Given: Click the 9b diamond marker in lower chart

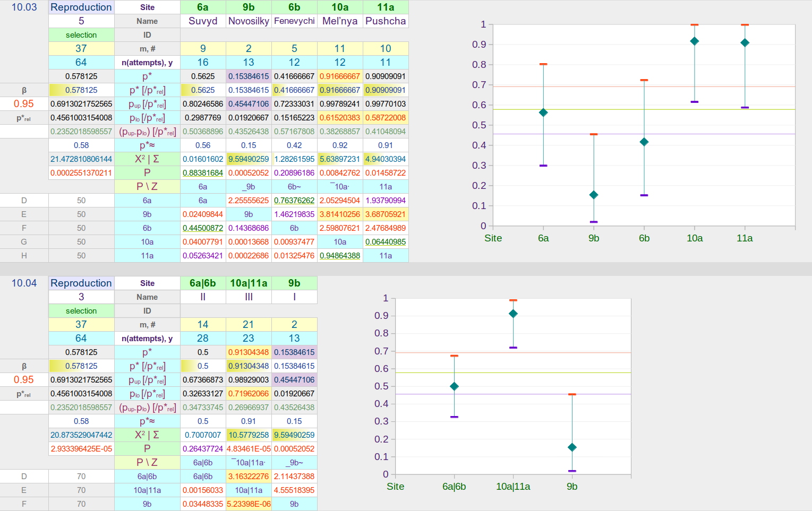Looking at the screenshot, I should 572,447.
